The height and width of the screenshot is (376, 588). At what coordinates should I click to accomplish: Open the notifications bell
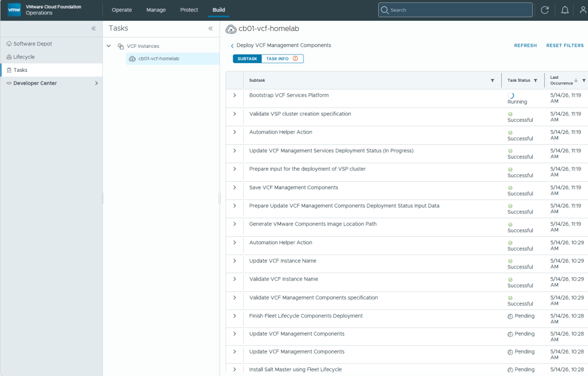coord(565,10)
